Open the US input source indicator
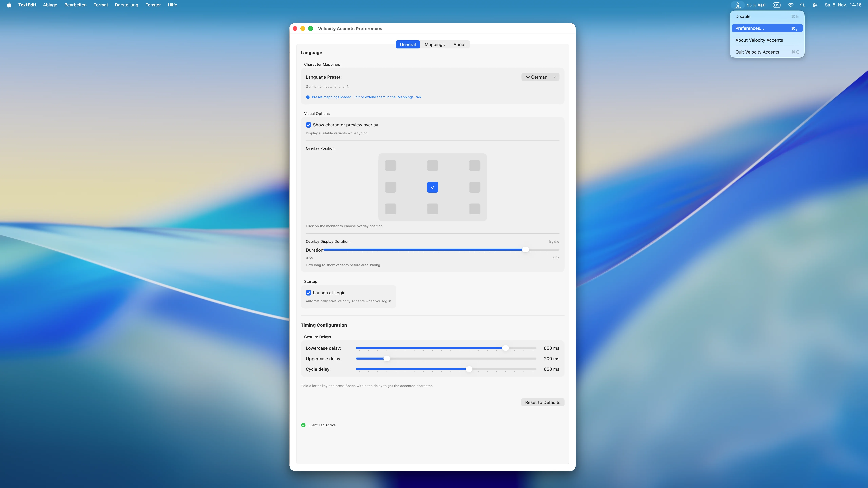Viewport: 868px width, 488px height. [777, 5]
